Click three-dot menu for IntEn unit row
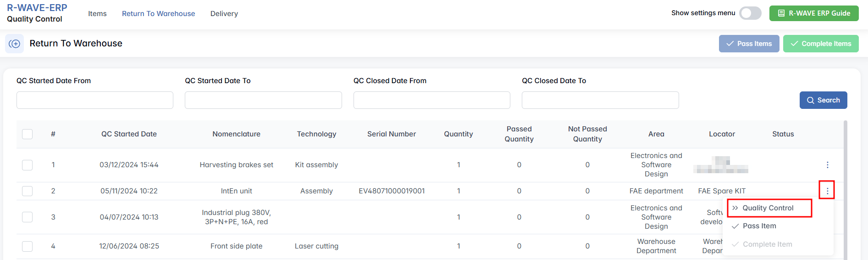868x260 pixels. [x=827, y=191]
